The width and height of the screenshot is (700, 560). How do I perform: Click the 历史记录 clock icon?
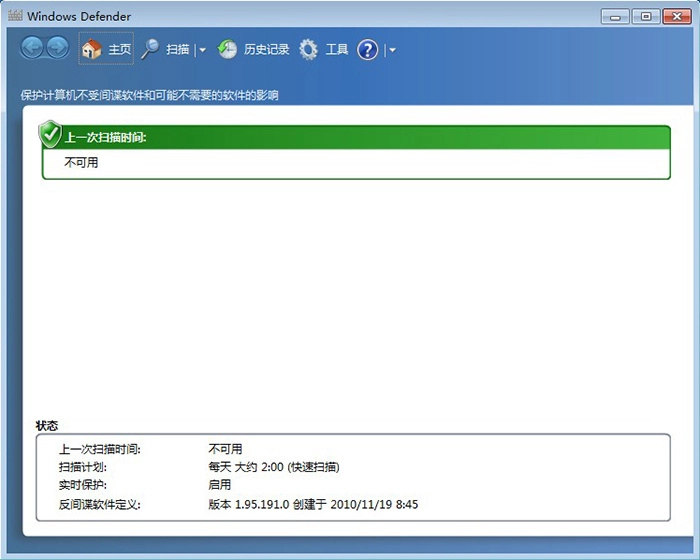click(x=227, y=49)
